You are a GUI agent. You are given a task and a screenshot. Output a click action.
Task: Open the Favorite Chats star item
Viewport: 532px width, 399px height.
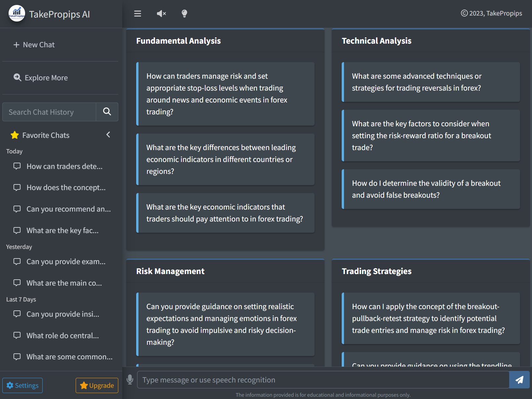(x=40, y=135)
